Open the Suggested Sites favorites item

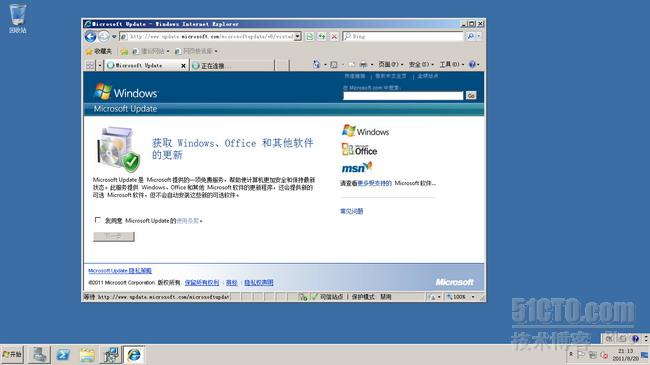[151, 51]
